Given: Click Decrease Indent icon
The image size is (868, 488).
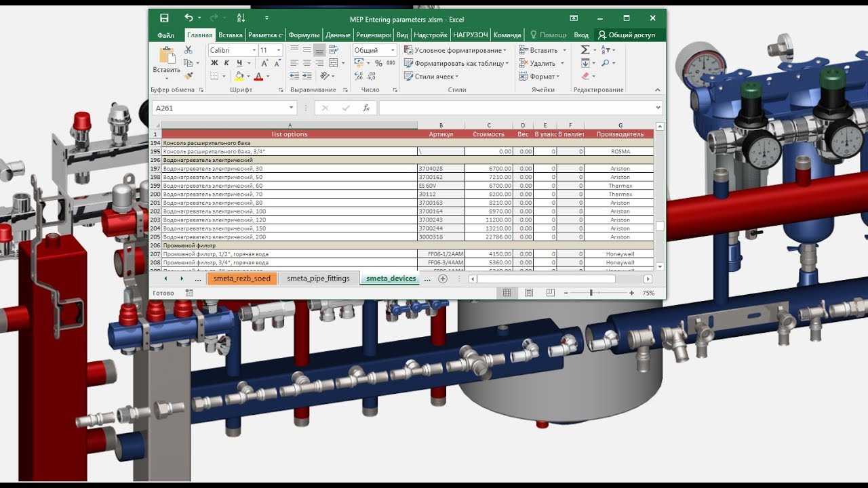Looking at the screenshot, I should coord(294,76).
